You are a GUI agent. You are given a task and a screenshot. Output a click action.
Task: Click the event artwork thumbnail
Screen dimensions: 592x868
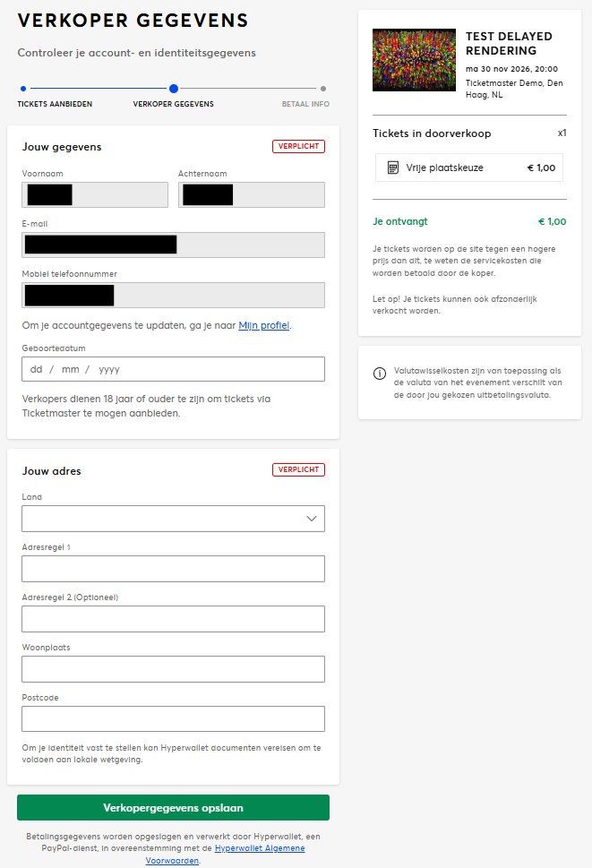point(413,60)
